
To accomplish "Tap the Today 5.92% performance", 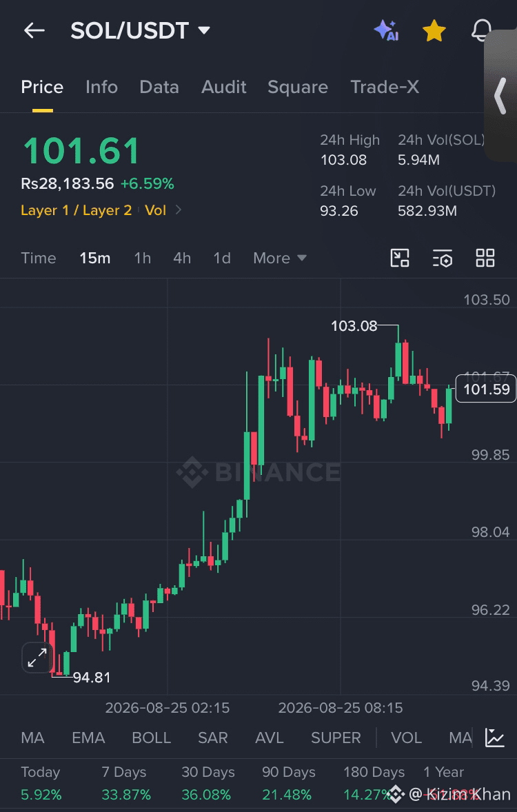I will click(41, 783).
